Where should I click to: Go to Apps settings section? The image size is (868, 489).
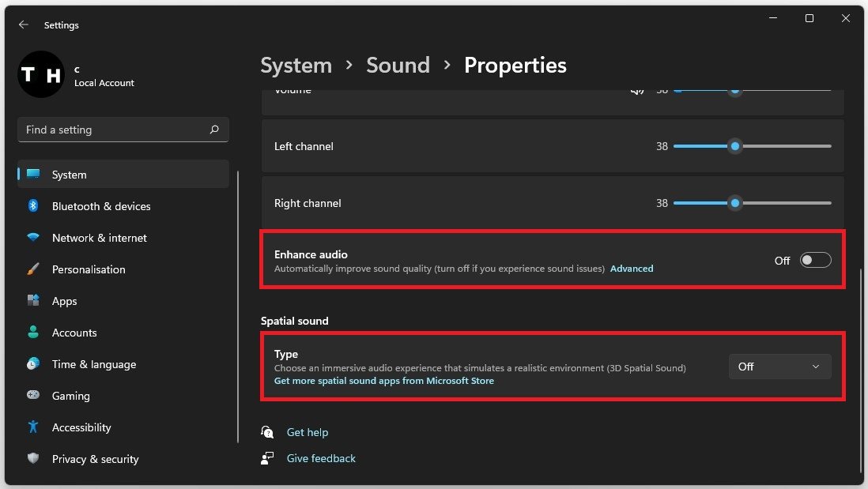pyautogui.click(x=65, y=301)
